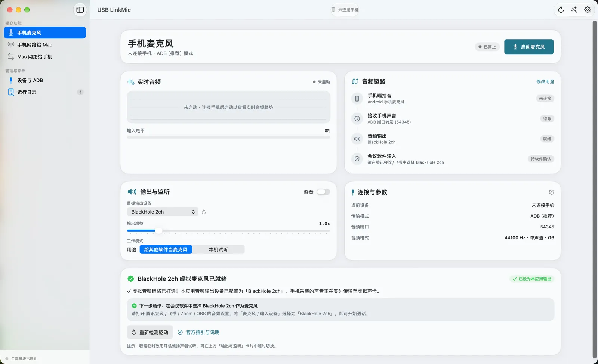Viewport: 598px width, 364px height.
Task: Open app settings gear in top toolbar
Action: click(x=588, y=10)
